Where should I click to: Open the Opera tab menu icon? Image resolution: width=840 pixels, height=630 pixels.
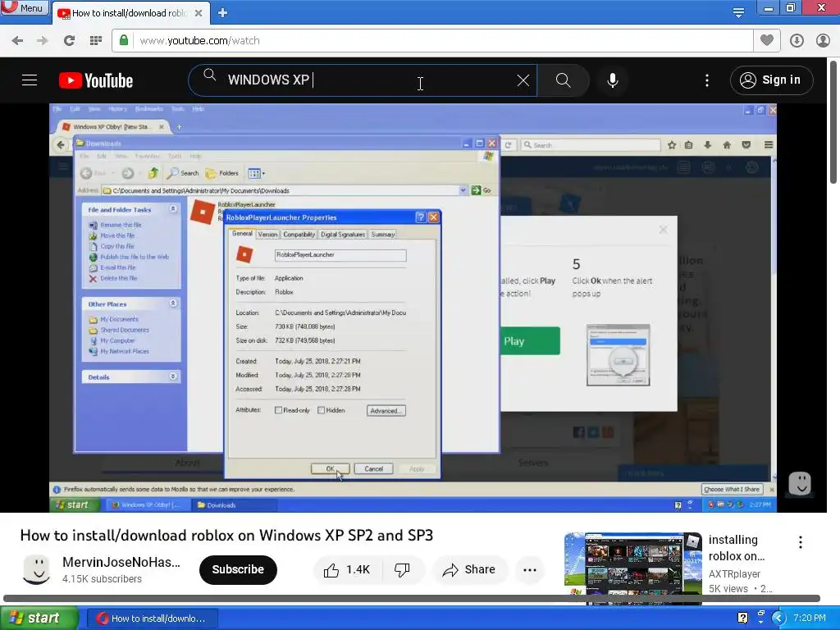(x=738, y=12)
